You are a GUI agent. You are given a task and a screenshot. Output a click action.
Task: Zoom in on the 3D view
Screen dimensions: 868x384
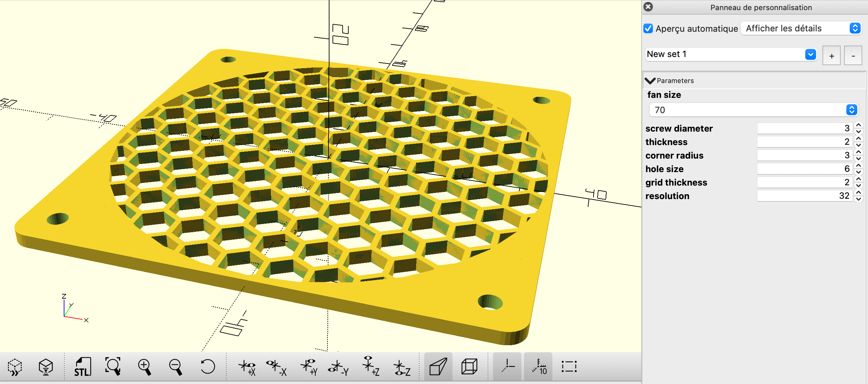pos(144,367)
